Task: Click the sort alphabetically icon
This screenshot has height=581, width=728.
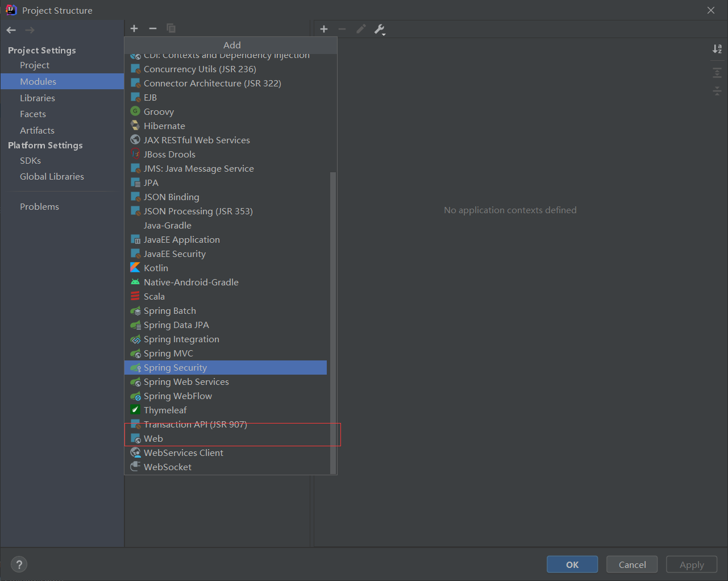Action: pos(717,49)
